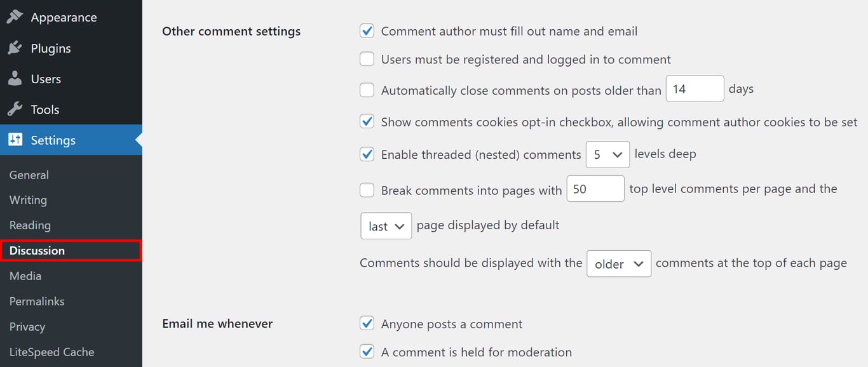Open the default page displayed dropdown
This screenshot has height=367, width=868.
tap(386, 225)
